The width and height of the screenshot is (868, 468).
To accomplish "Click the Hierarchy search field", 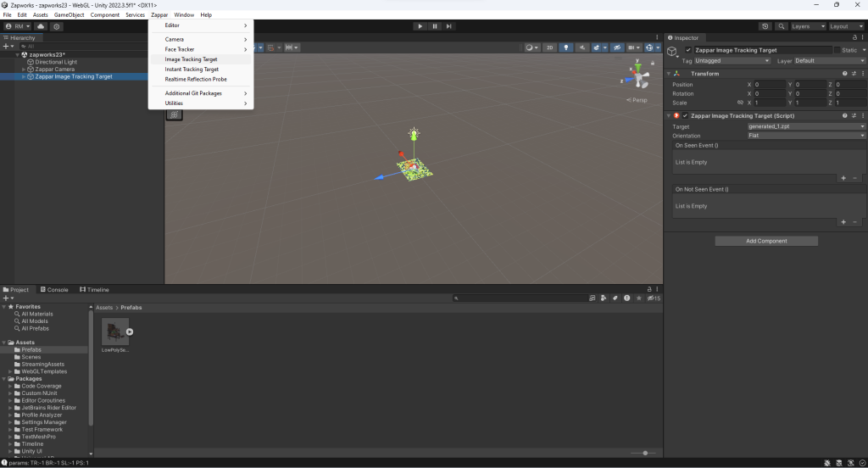I will (x=83, y=47).
